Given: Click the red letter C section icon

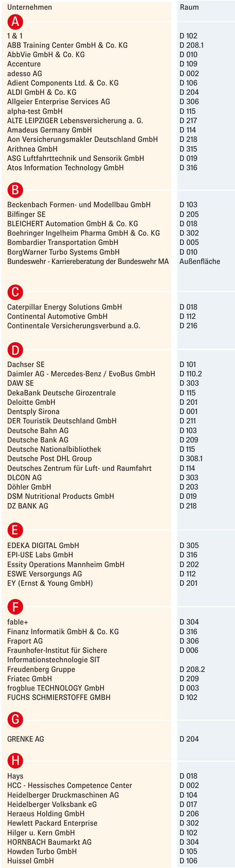Looking at the screenshot, I should point(15,292).
